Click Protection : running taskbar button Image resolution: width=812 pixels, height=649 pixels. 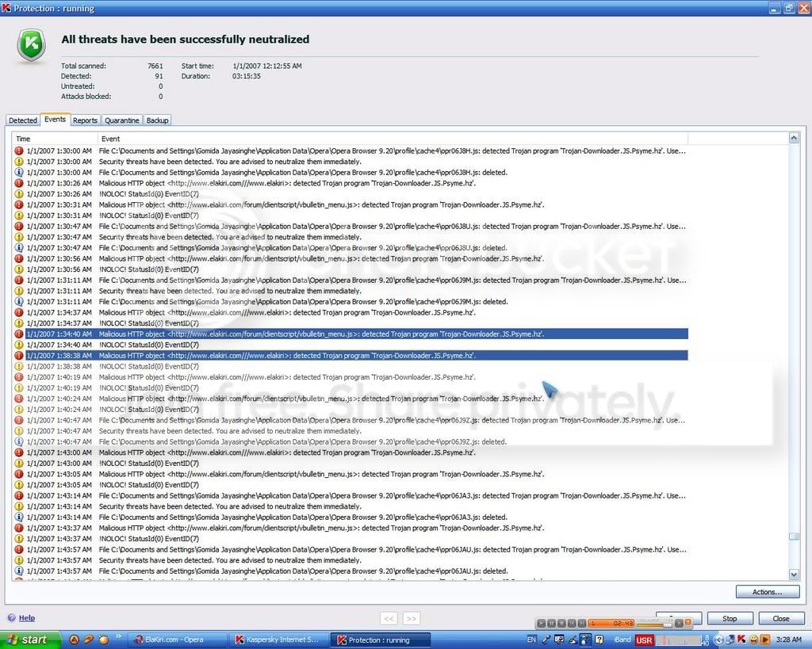pos(381,639)
